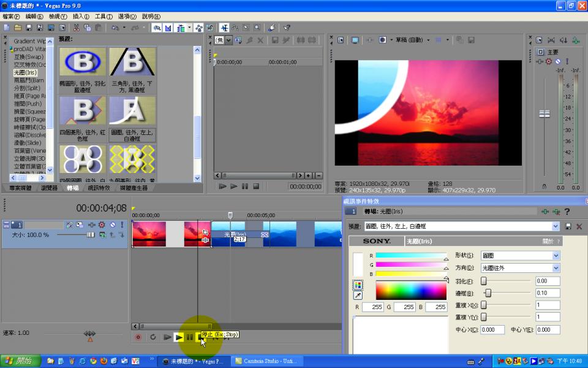Click the Cut scissors icon in toolbar

pyautogui.click(x=77, y=28)
